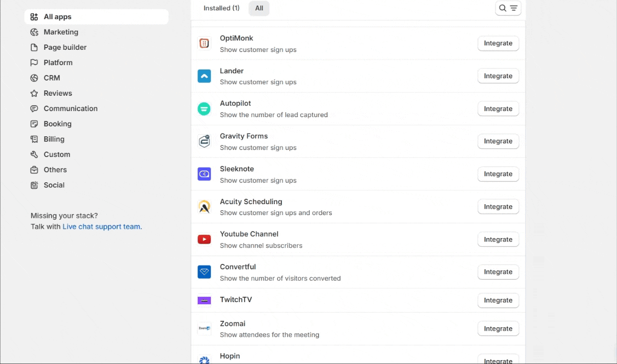Select Page builder from sidebar

coord(65,48)
